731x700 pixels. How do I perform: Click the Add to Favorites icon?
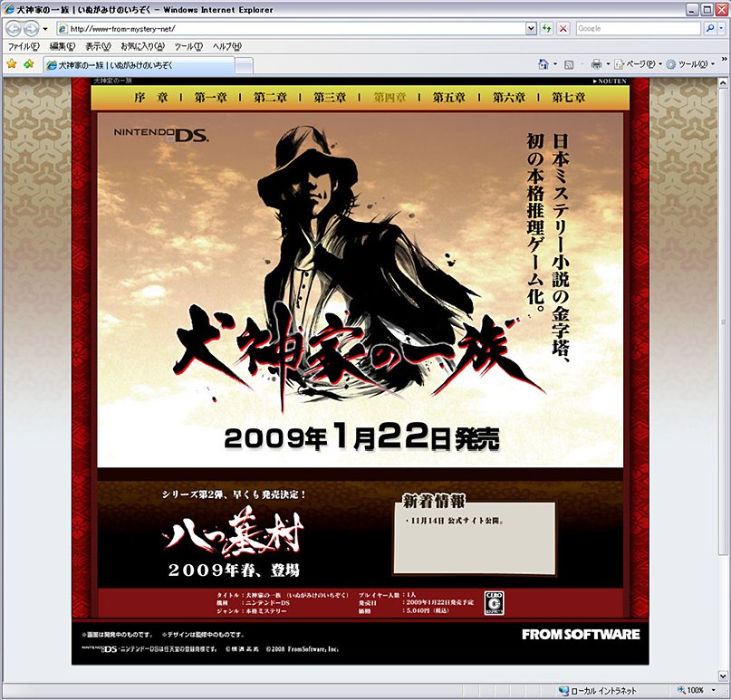29,64
